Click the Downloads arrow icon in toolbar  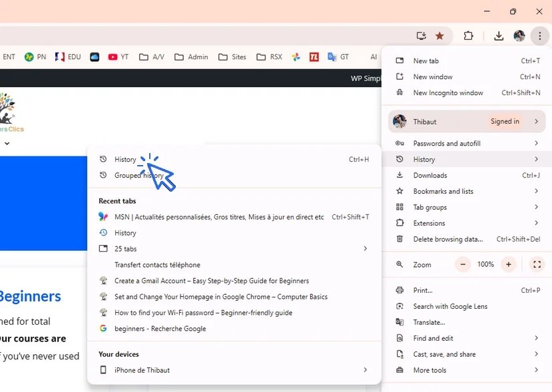[499, 36]
